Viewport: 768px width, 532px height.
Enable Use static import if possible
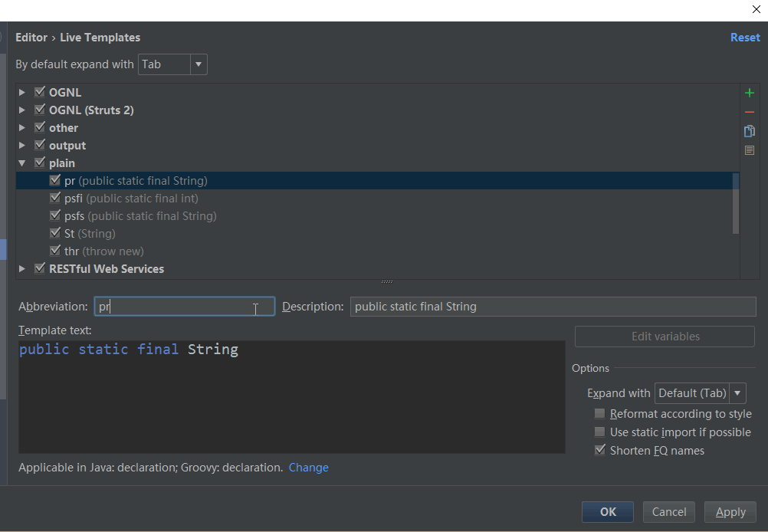[x=599, y=432]
